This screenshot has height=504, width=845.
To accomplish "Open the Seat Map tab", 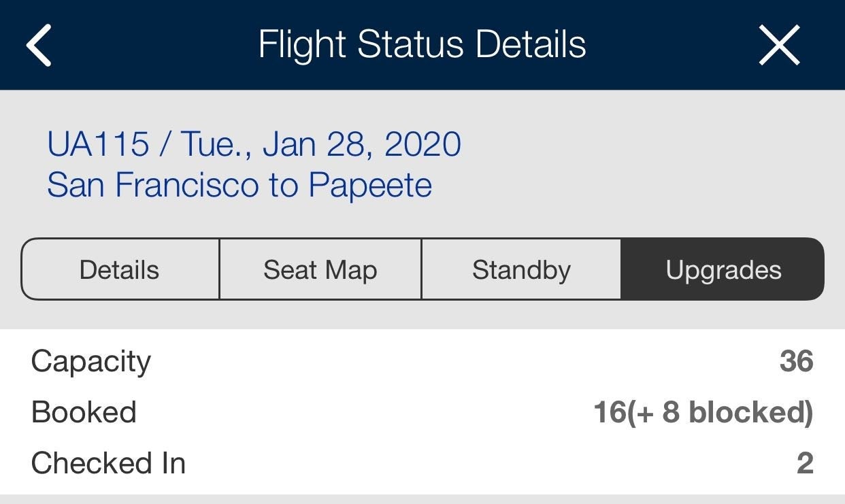I will coord(320,270).
